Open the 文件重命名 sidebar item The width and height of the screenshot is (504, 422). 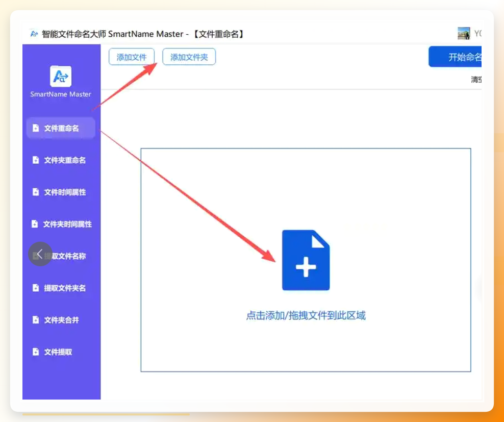tap(61, 128)
